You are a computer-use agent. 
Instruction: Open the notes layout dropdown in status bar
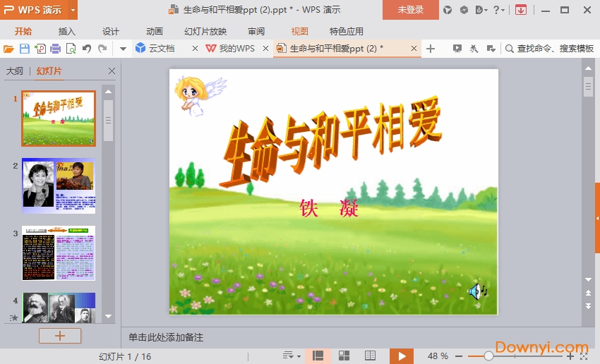coord(292,356)
